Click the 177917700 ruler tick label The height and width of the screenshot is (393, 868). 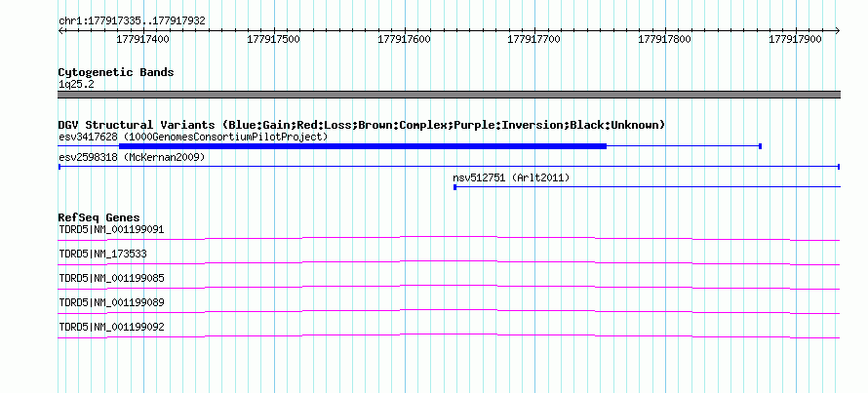(x=534, y=39)
